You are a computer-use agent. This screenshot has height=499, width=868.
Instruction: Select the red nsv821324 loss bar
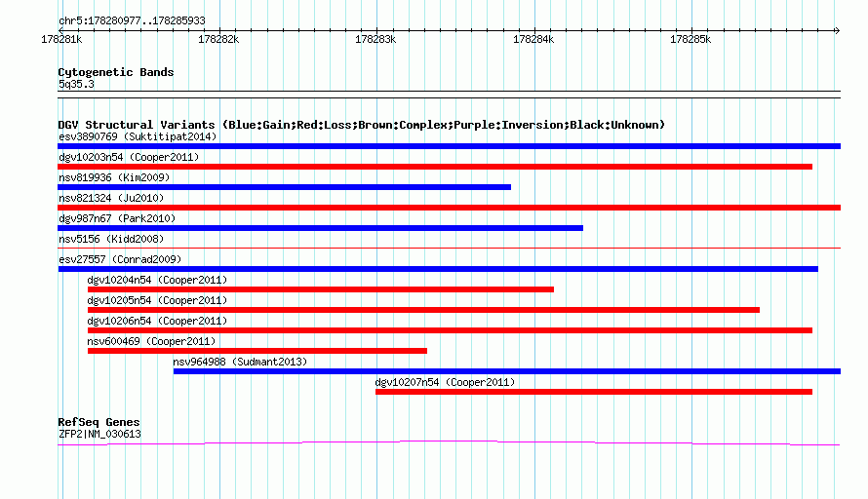click(x=449, y=208)
